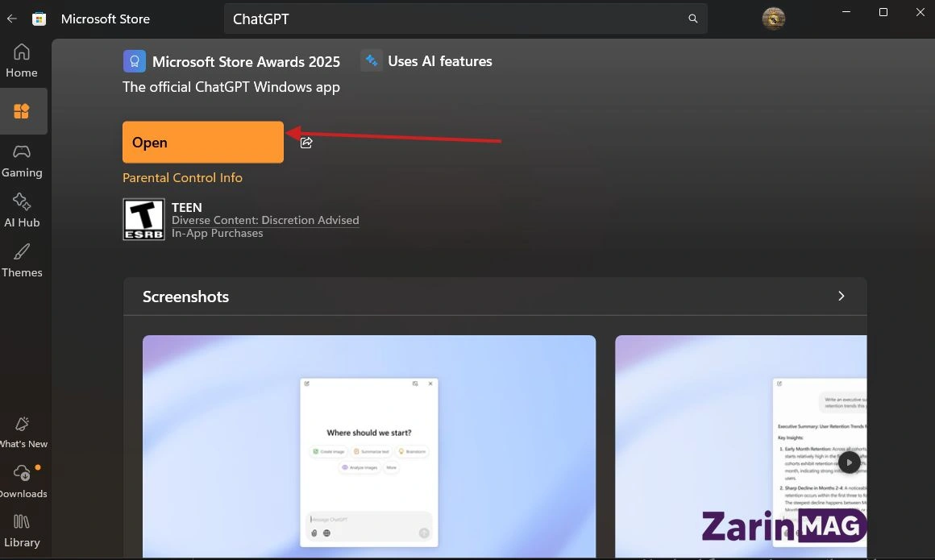The height and width of the screenshot is (560, 935).
Task: Click the Microsoft Store Awards badge icon
Action: (134, 61)
